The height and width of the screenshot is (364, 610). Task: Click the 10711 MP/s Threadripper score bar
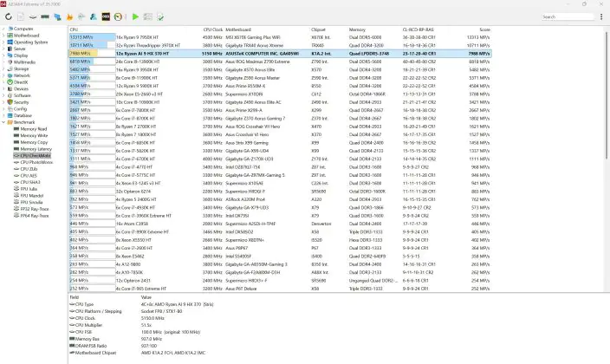(92, 46)
